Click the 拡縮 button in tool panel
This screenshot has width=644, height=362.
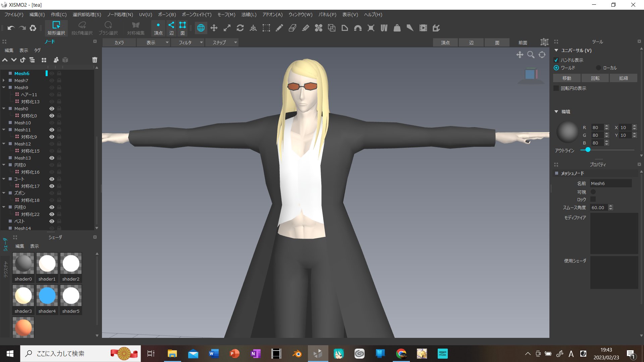pos(623,78)
